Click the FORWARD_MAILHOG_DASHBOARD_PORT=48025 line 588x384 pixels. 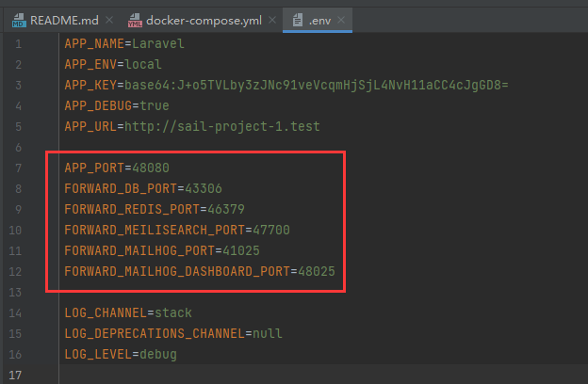point(200,271)
